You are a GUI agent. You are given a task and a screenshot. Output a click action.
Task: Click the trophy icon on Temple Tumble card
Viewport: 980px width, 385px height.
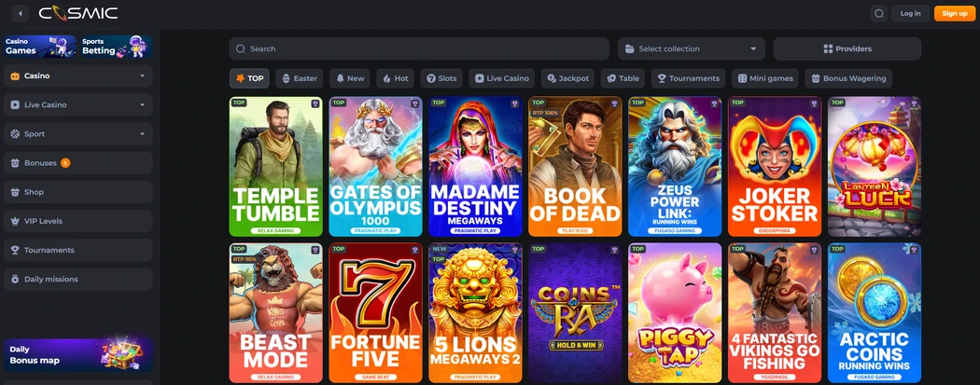pos(315,103)
